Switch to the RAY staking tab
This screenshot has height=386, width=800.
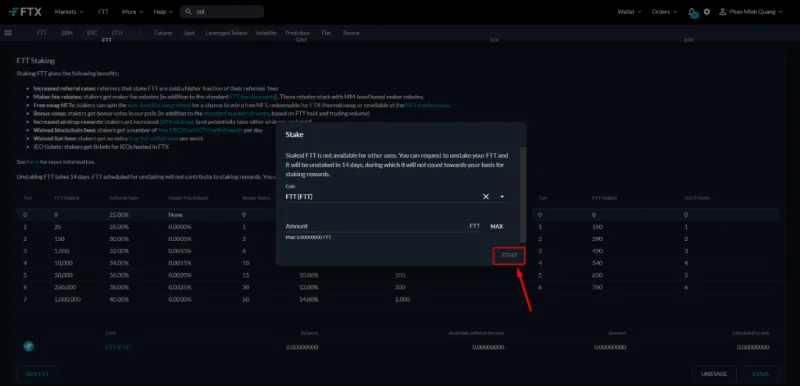(x=688, y=40)
